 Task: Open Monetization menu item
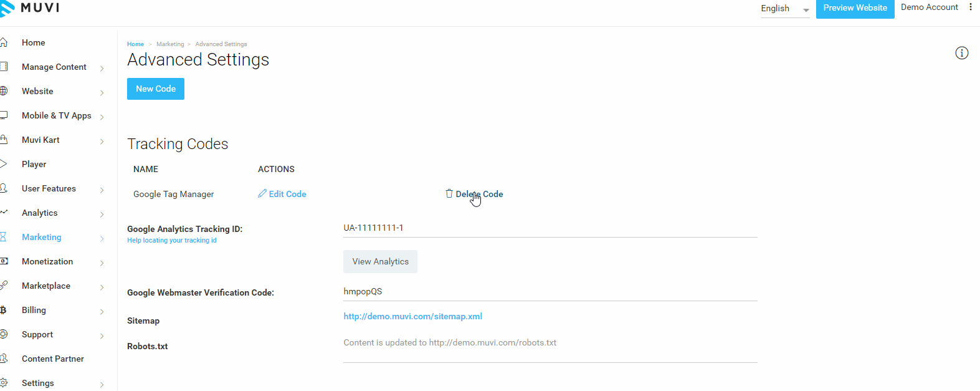pos(47,261)
